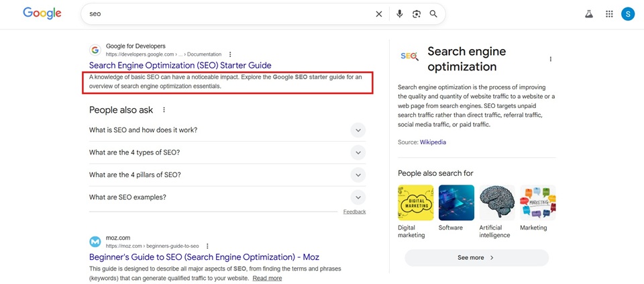Click the Feedback link
The height and width of the screenshot is (284, 644).
click(354, 211)
